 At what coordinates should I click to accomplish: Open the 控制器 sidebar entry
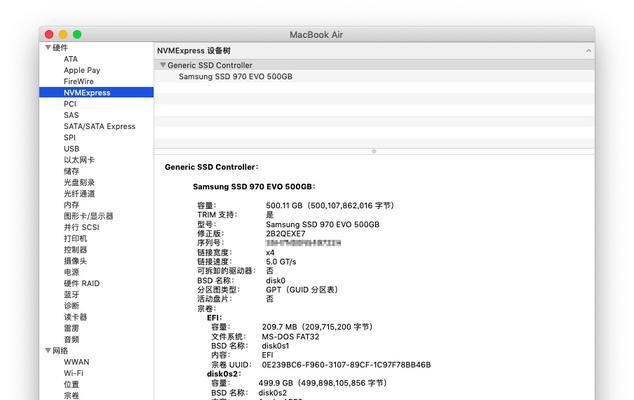75,250
